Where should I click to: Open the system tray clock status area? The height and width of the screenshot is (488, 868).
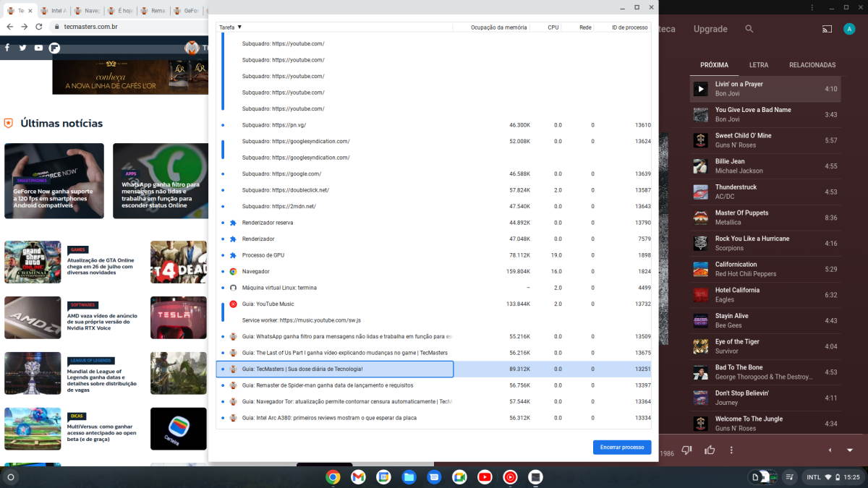click(833, 477)
